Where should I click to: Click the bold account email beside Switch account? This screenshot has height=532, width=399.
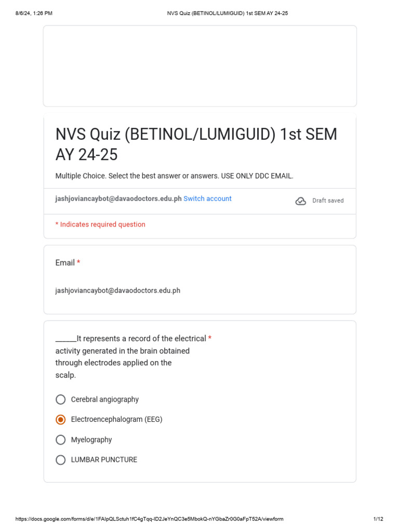click(x=118, y=198)
